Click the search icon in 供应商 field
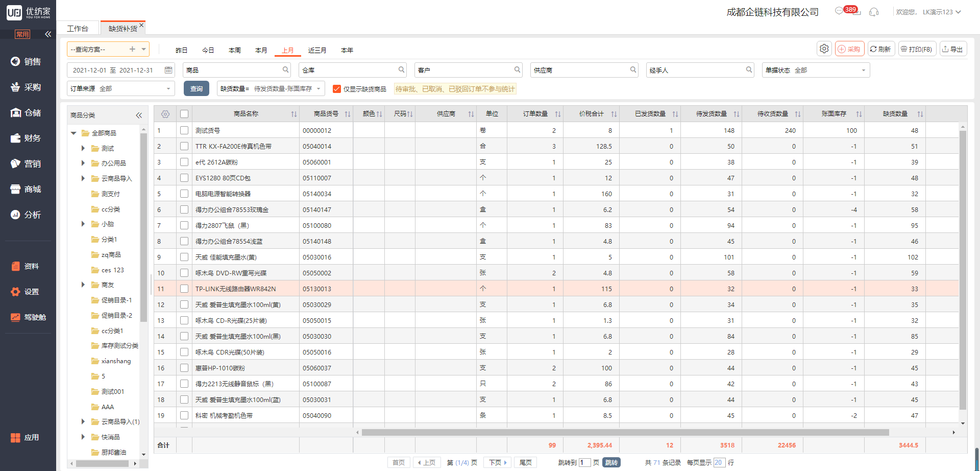Screen dimensions: 980x471 pos(633,70)
